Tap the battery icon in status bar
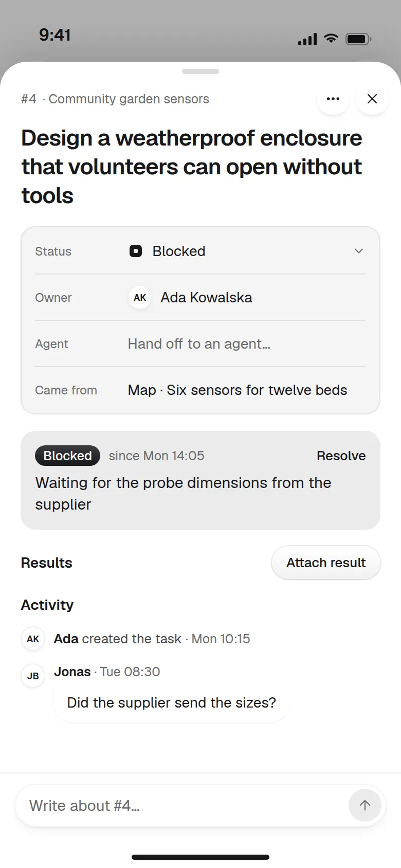The width and height of the screenshot is (401, 868). click(x=358, y=39)
